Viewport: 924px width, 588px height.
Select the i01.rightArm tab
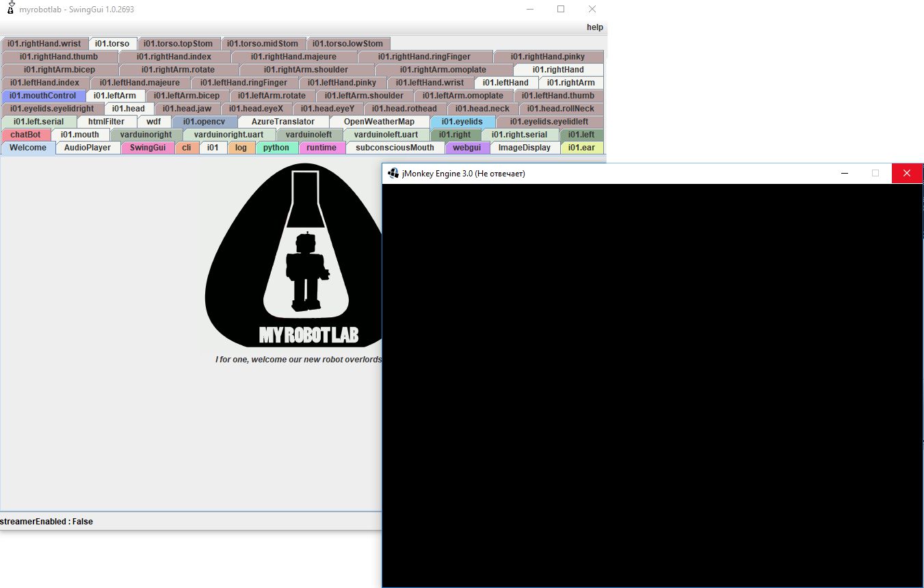pyautogui.click(x=571, y=83)
